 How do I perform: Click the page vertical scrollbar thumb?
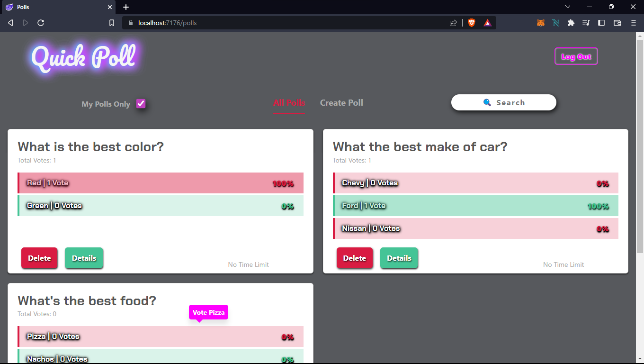tap(640, 147)
